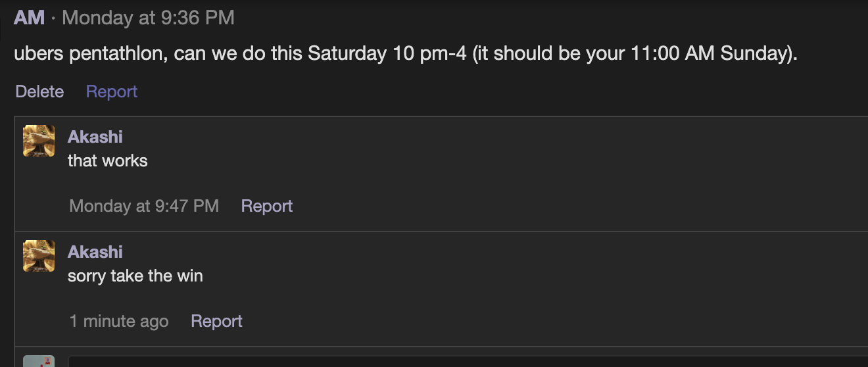
Task: Click 'Saturday 10 pm-4' in the post text
Action: 387,53
